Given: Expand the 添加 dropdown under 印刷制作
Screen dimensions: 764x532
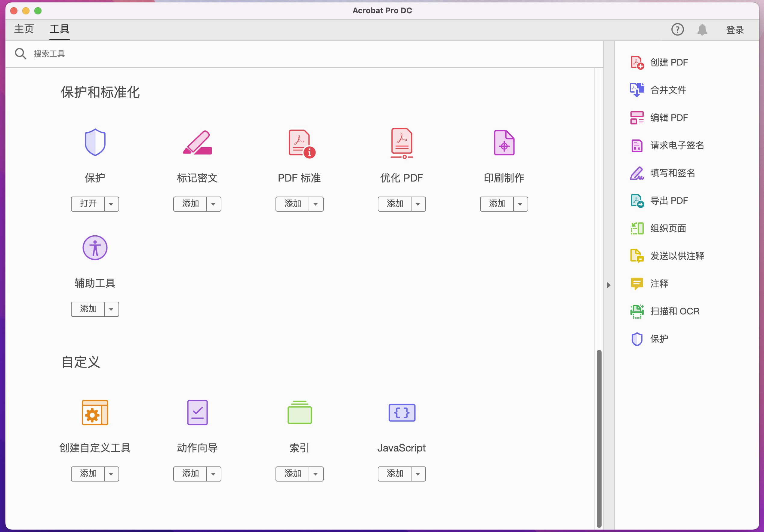Looking at the screenshot, I should [x=520, y=204].
